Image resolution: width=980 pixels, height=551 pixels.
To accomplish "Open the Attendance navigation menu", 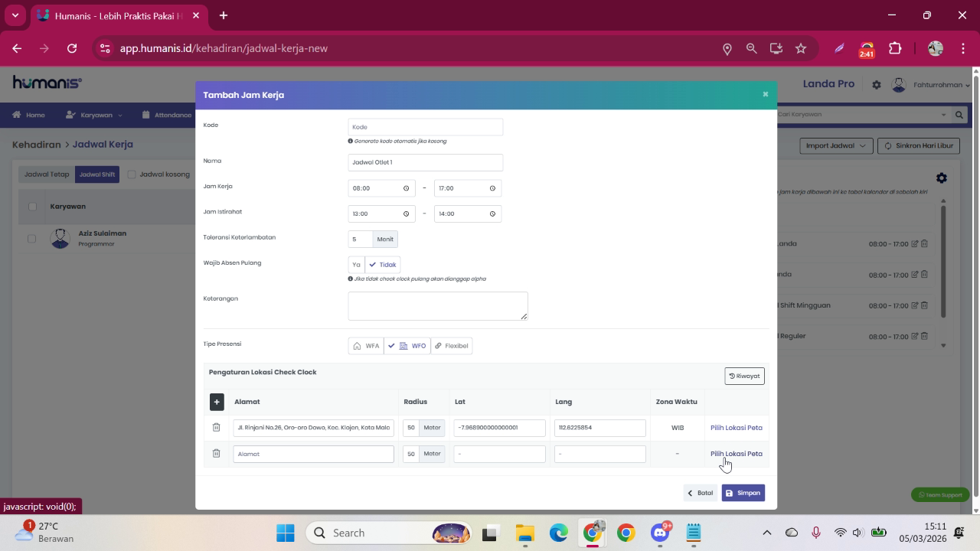I will coord(167,115).
